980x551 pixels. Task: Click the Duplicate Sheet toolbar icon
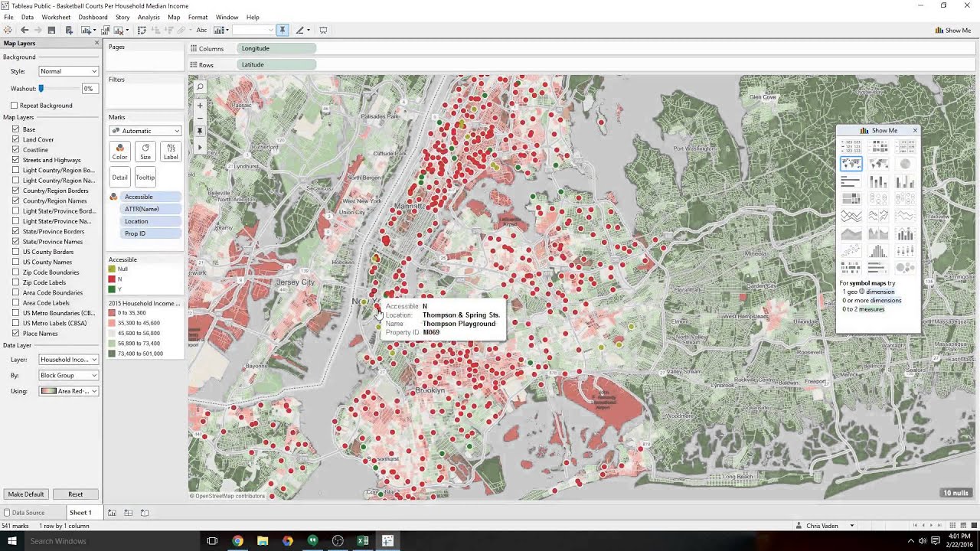pos(106,30)
